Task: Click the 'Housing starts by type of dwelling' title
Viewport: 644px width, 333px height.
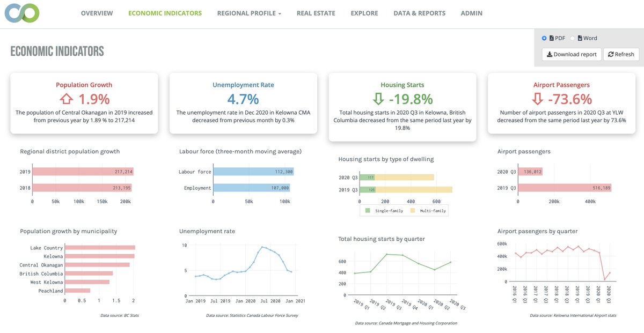Action: point(386,159)
